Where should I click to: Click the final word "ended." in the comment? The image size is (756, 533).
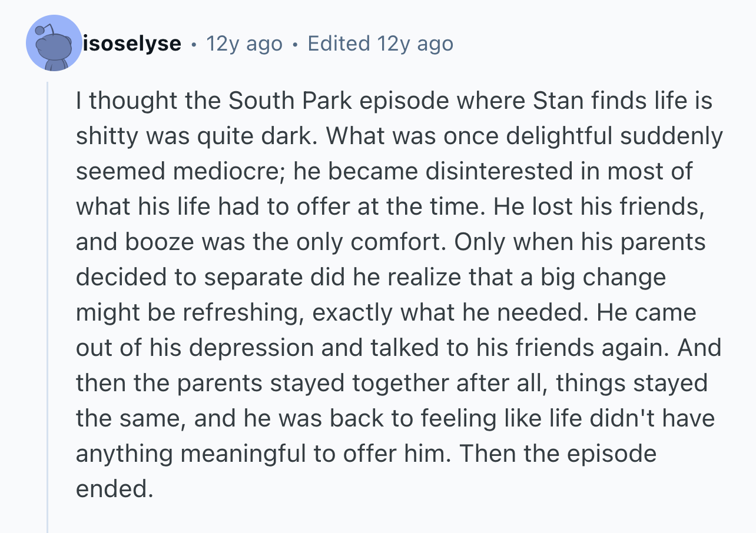[x=114, y=489]
